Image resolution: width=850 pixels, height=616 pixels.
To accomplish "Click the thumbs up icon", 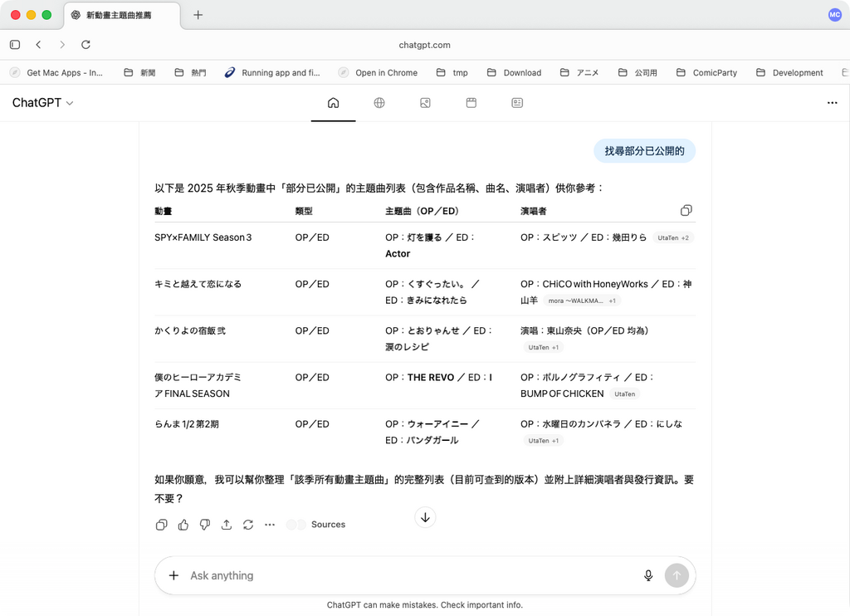I will 183,525.
